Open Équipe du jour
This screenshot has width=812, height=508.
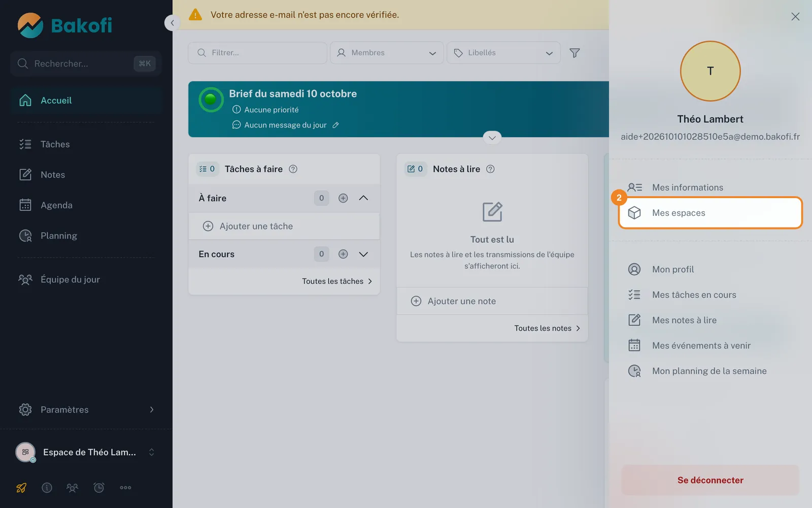pyautogui.click(x=86, y=279)
